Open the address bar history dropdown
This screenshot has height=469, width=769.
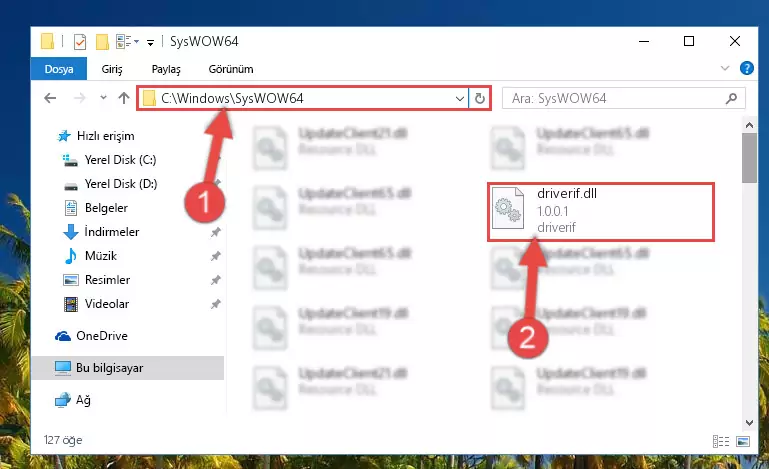[x=460, y=99]
